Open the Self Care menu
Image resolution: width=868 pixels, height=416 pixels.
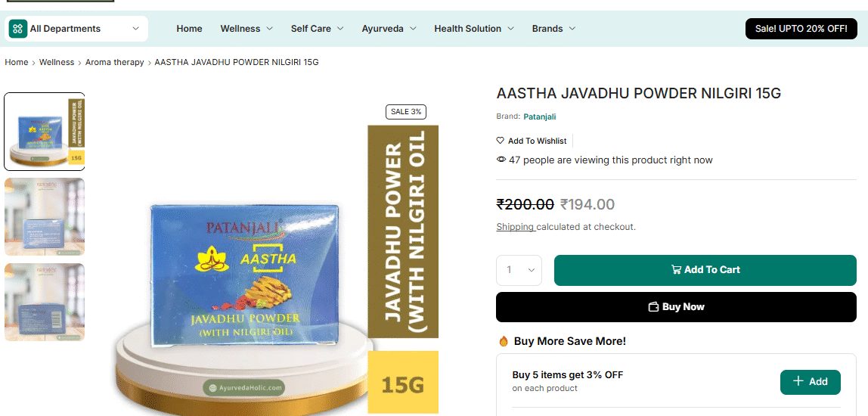coord(318,29)
